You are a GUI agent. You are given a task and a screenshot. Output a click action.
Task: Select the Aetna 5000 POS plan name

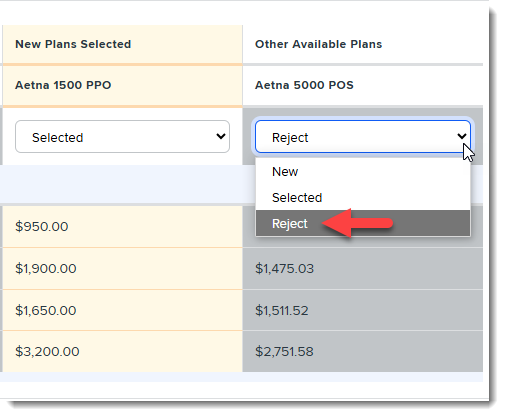[304, 85]
